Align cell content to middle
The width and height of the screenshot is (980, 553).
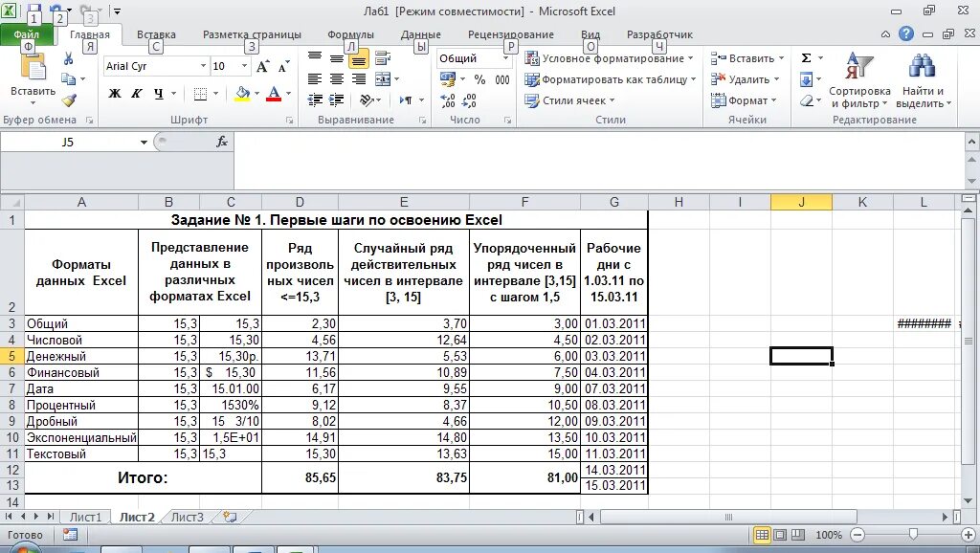tap(337, 58)
